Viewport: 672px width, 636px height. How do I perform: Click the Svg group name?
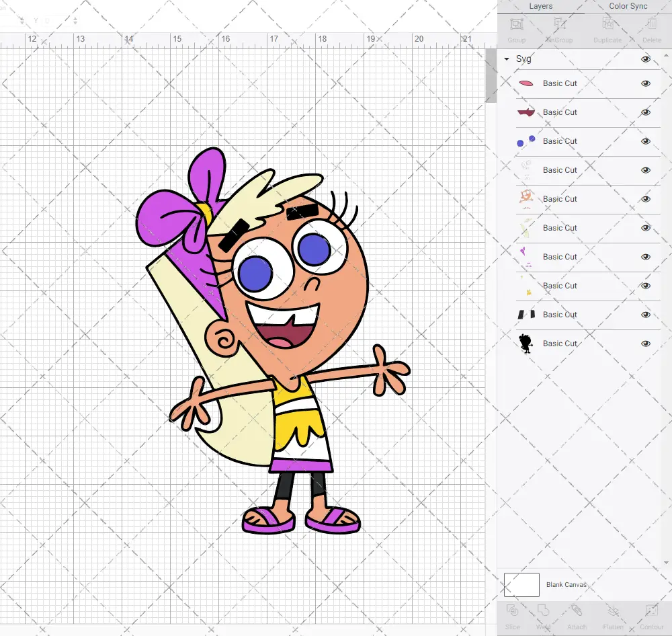click(523, 58)
